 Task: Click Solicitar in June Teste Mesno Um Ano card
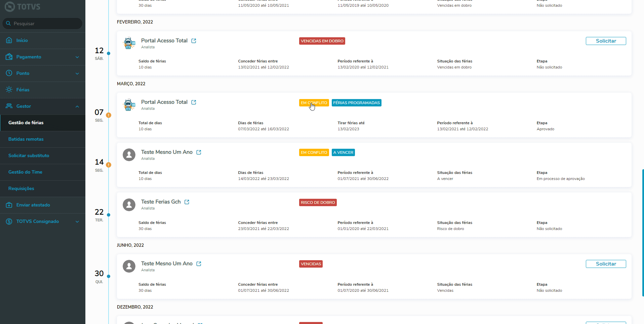tap(606, 264)
